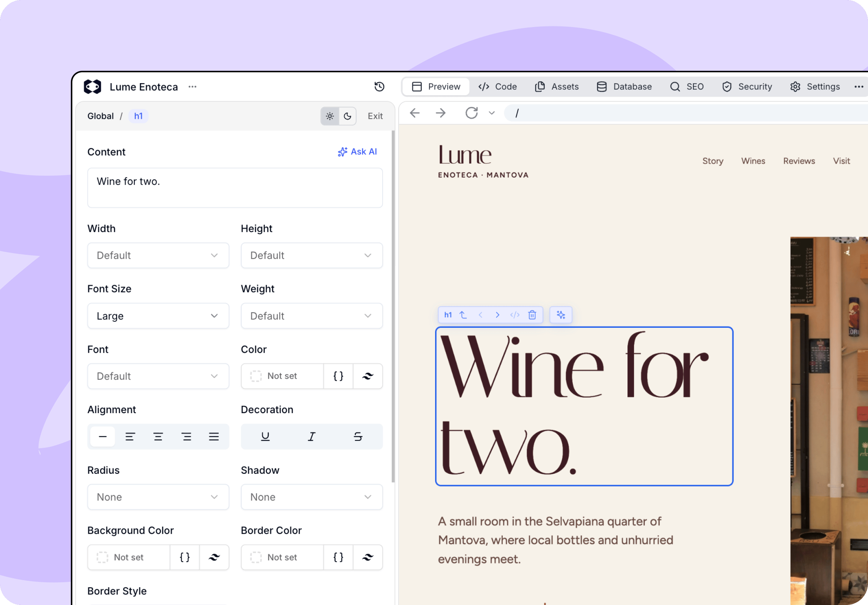Open Tailwind picker for Background Color
868x605 pixels.
pyautogui.click(x=214, y=557)
